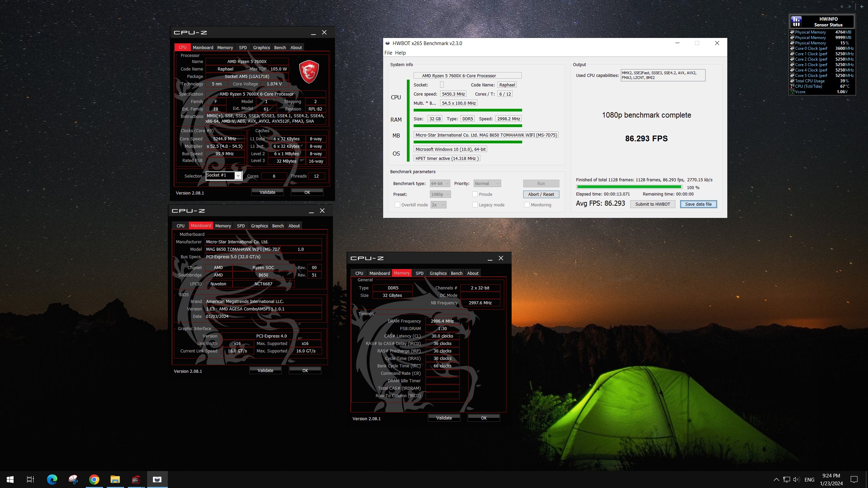Click the Abort / Reset button
This screenshot has height=488, width=868.
541,194
